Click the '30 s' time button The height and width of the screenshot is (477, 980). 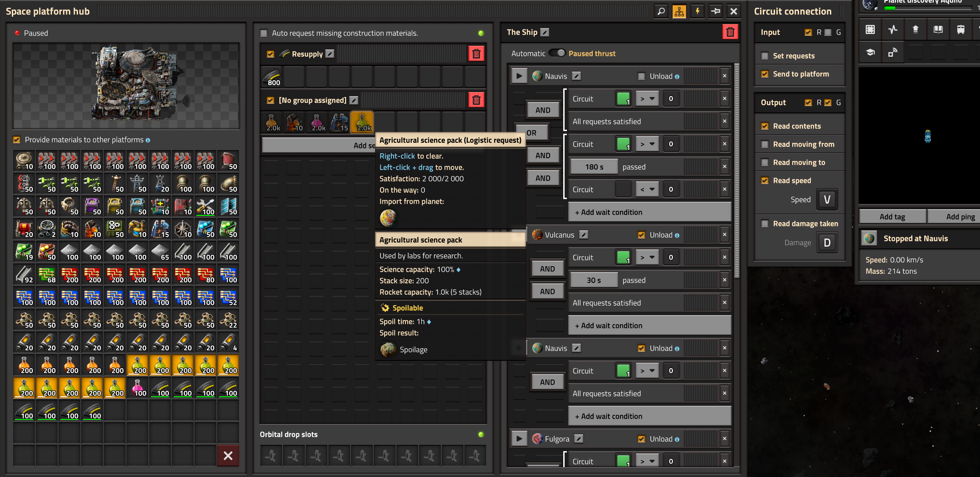point(594,280)
